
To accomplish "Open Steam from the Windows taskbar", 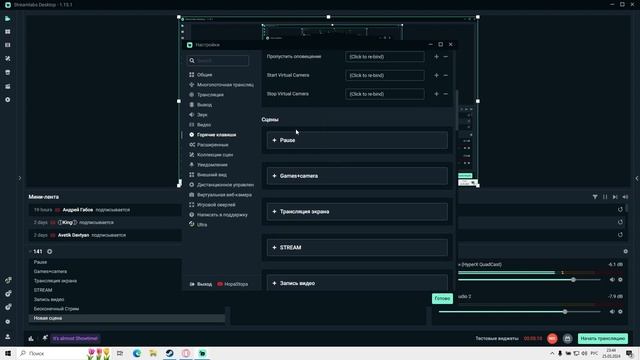I will [169, 353].
